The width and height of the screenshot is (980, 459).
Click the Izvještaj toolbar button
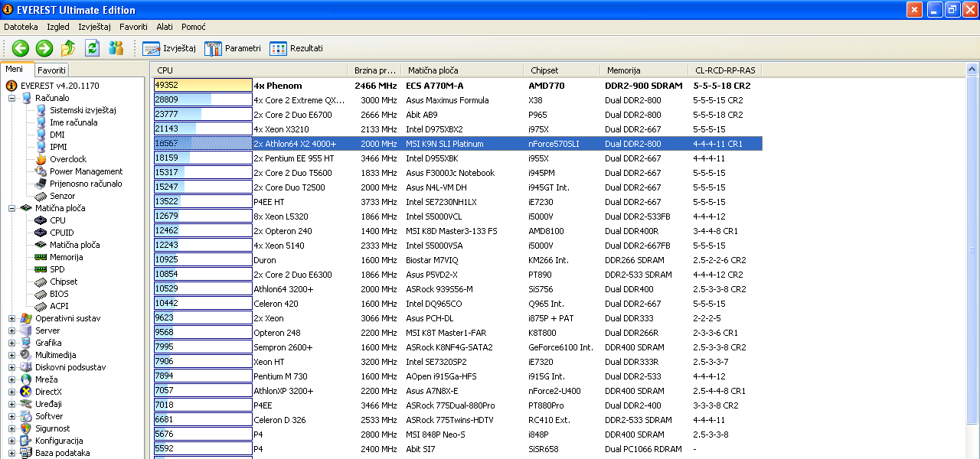(x=170, y=48)
